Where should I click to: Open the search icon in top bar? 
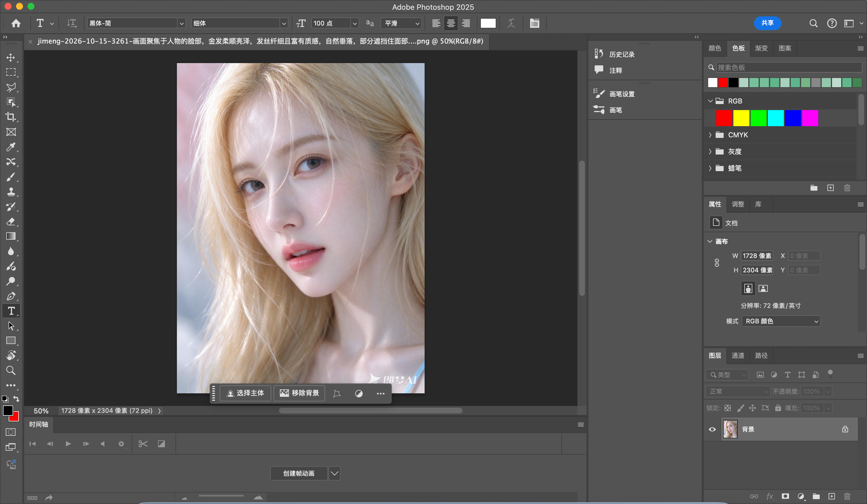click(x=813, y=23)
